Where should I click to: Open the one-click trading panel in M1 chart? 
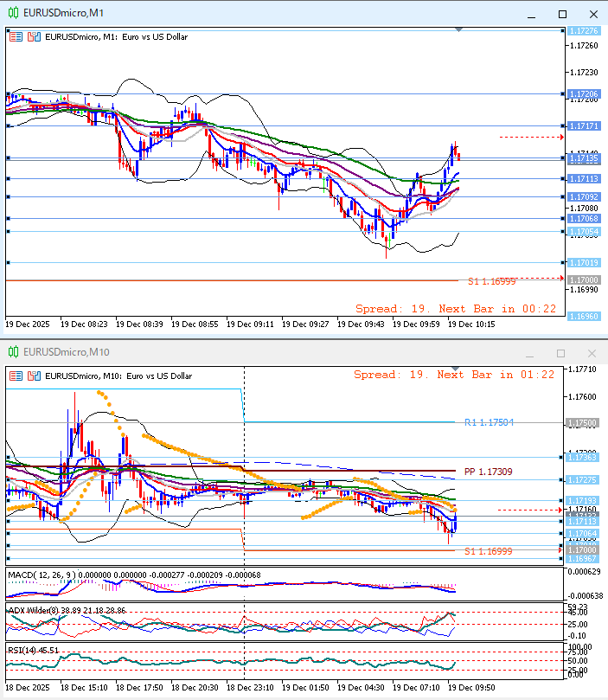coord(16,36)
